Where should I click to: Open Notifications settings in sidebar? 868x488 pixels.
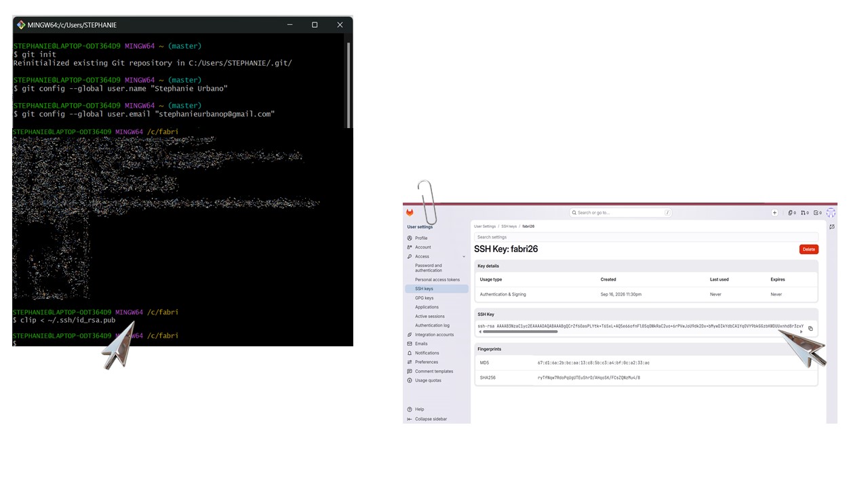427,353
